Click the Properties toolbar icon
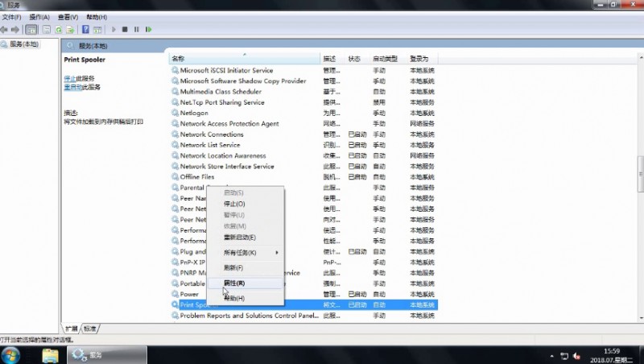The width and height of the screenshot is (644, 364). (x=47, y=30)
